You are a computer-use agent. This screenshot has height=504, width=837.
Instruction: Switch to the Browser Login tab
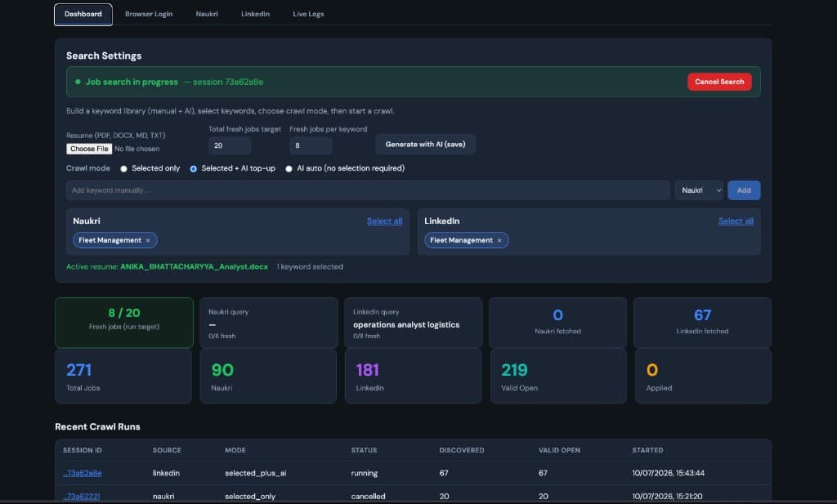pyautogui.click(x=149, y=15)
